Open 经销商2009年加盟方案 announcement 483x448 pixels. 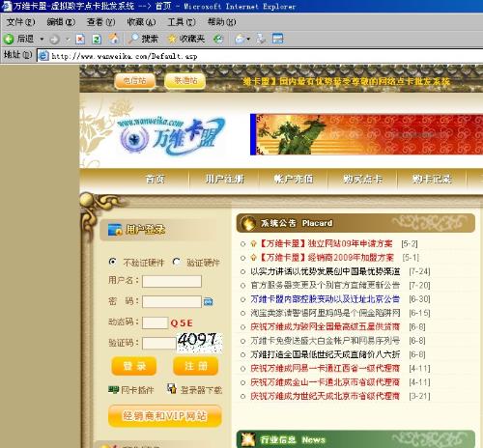click(327, 258)
